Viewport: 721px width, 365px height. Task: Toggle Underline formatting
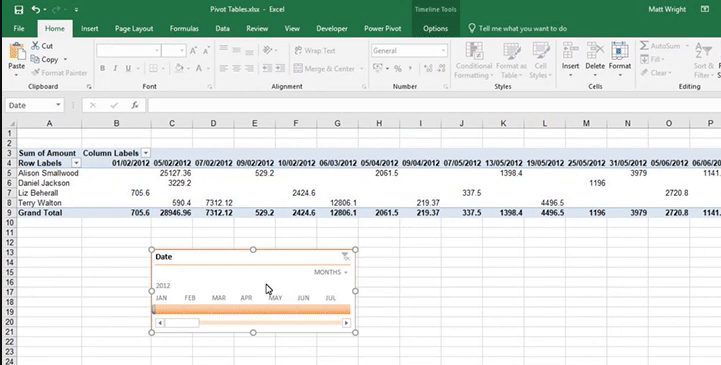[x=128, y=68]
